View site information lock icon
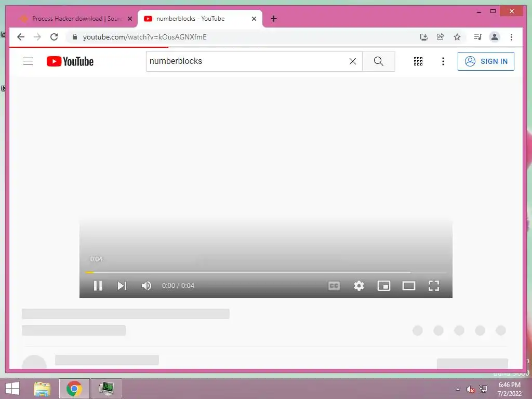The width and height of the screenshot is (532, 399). point(75,37)
